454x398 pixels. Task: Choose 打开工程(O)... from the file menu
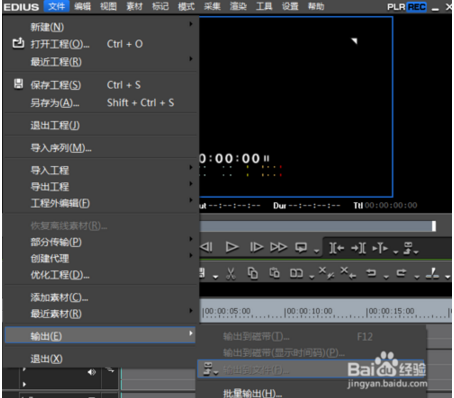tap(100, 44)
